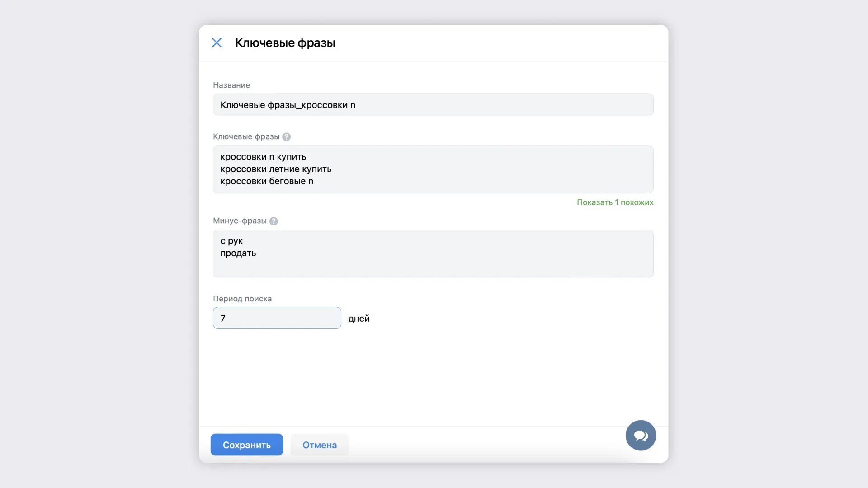Click the дней unit label
The height and width of the screenshot is (488, 868).
point(359,319)
